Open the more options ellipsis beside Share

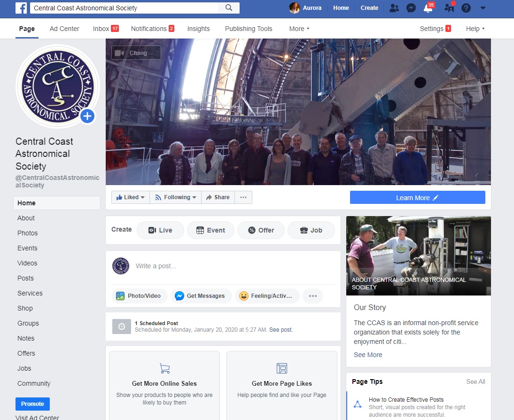click(x=243, y=197)
